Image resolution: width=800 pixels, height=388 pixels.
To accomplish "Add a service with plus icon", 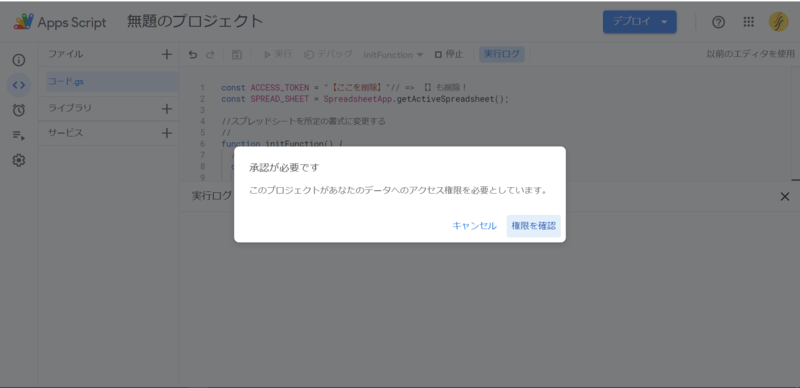I will pyautogui.click(x=166, y=133).
